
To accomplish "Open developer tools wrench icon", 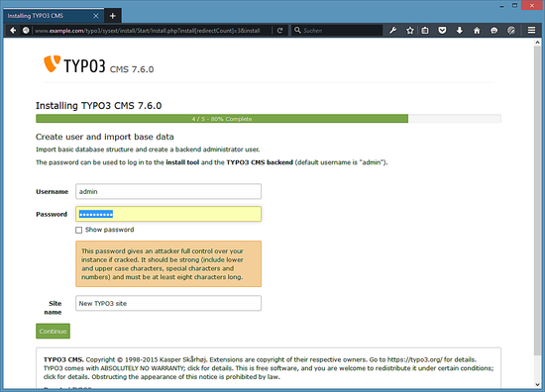I will [392, 31].
